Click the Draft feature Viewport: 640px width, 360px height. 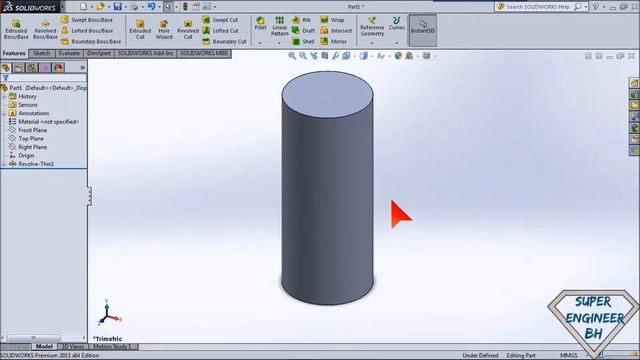point(303,31)
